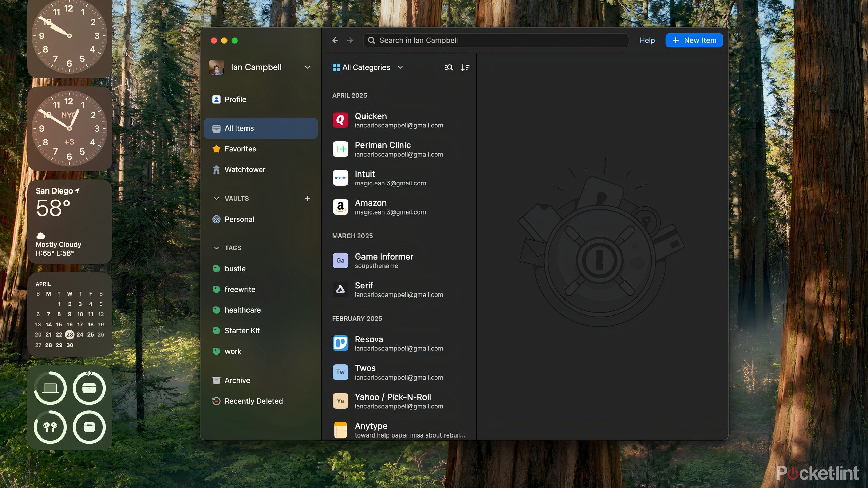Open the Ian Campbell account dropdown chevron
This screenshot has width=868, height=488.
coord(307,67)
